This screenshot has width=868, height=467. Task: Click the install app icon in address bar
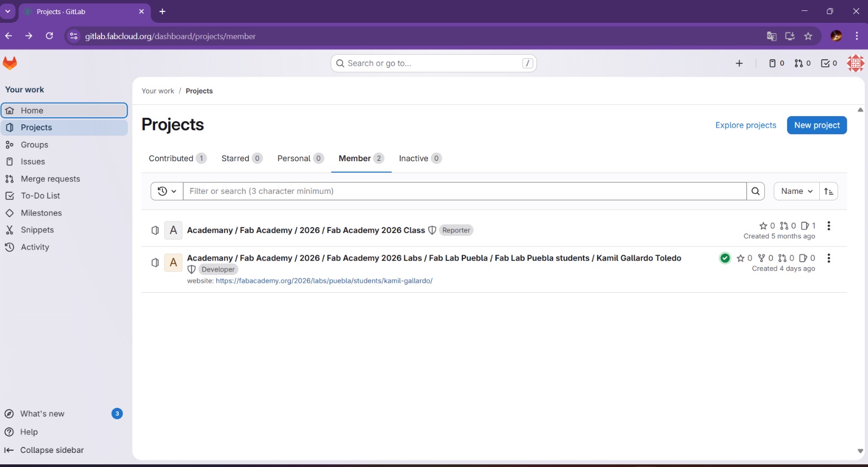tap(790, 36)
